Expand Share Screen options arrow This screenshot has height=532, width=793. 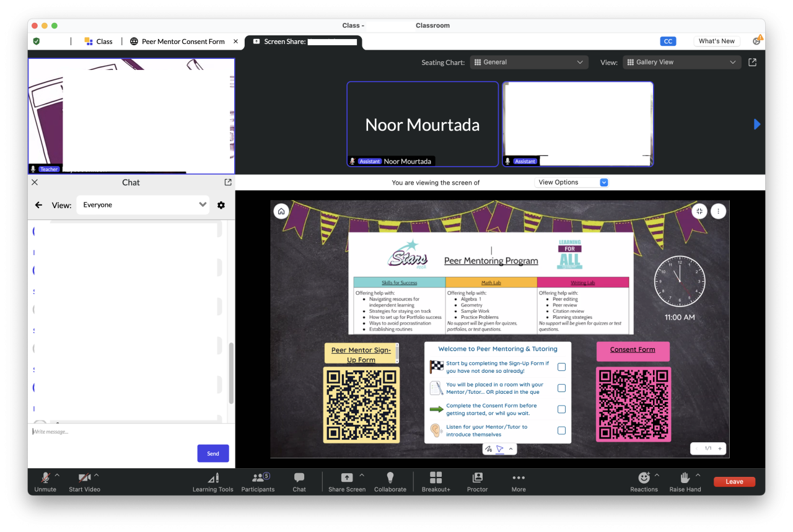pyautogui.click(x=362, y=476)
